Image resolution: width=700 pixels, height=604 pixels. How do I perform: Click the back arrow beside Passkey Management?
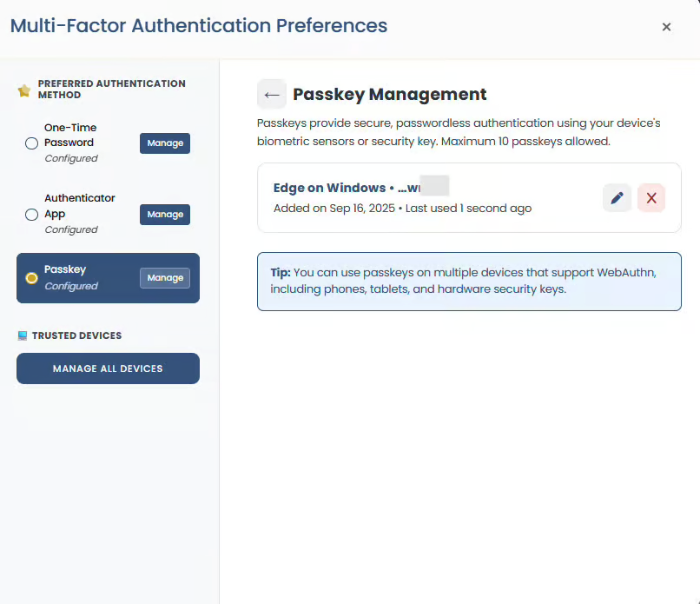pos(272,94)
